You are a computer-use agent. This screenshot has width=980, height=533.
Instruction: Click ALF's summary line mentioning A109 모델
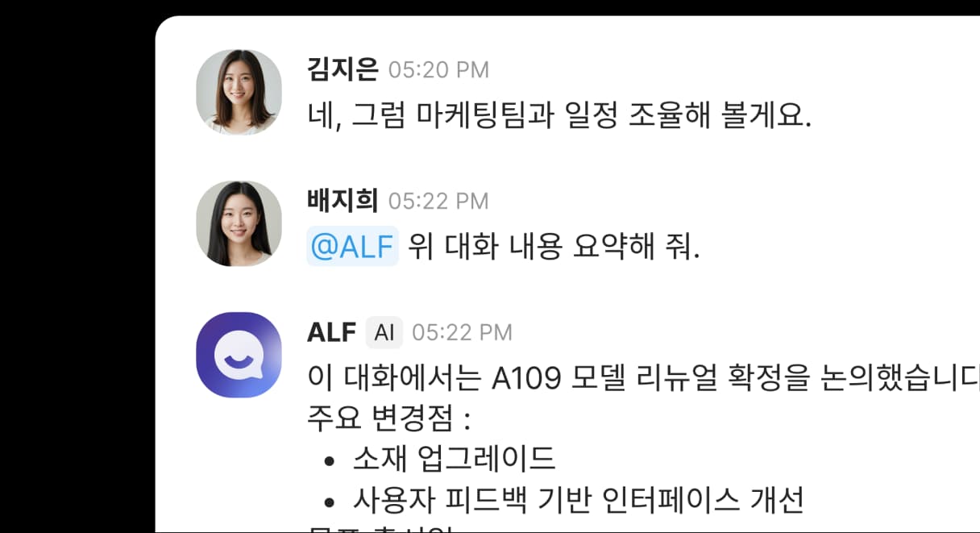pyautogui.click(x=643, y=378)
